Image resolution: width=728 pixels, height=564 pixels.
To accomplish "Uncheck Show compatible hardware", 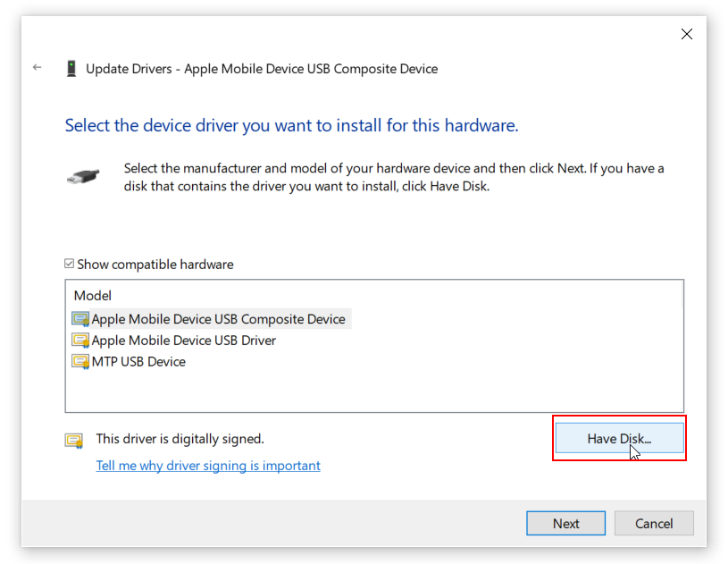I will [x=69, y=264].
